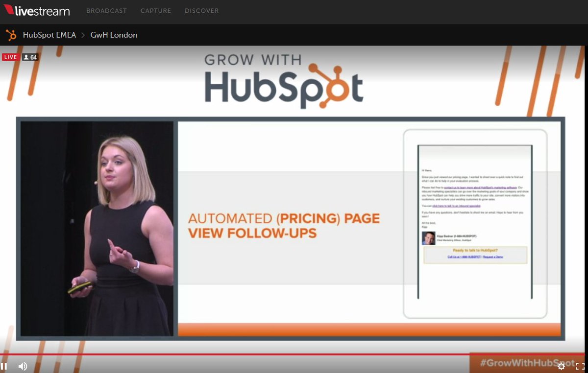Open the Broadcast menu
The height and width of the screenshot is (373, 588).
[x=106, y=11]
